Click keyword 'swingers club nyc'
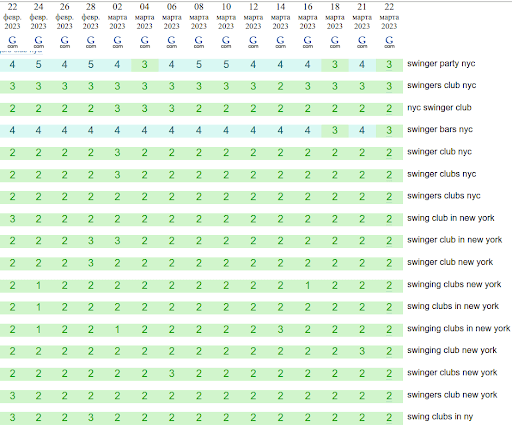Viewport: 512px width, 426px height. [441, 86]
